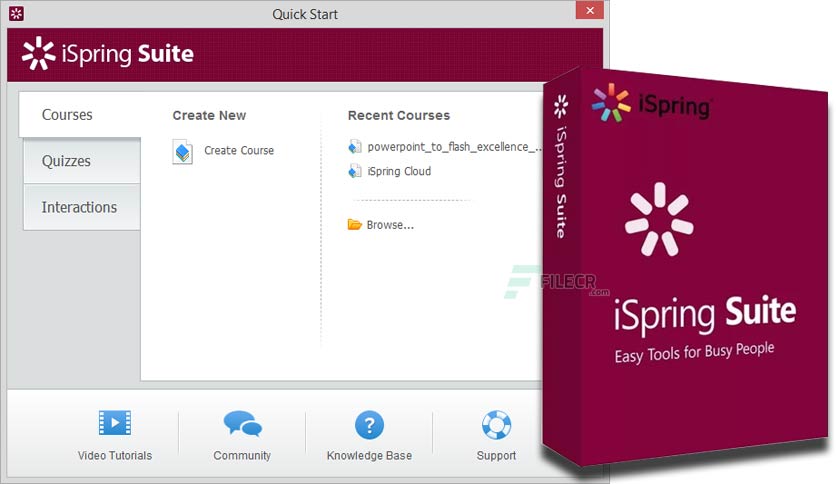Open the iSpring Cloud recent course

tap(399, 171)
